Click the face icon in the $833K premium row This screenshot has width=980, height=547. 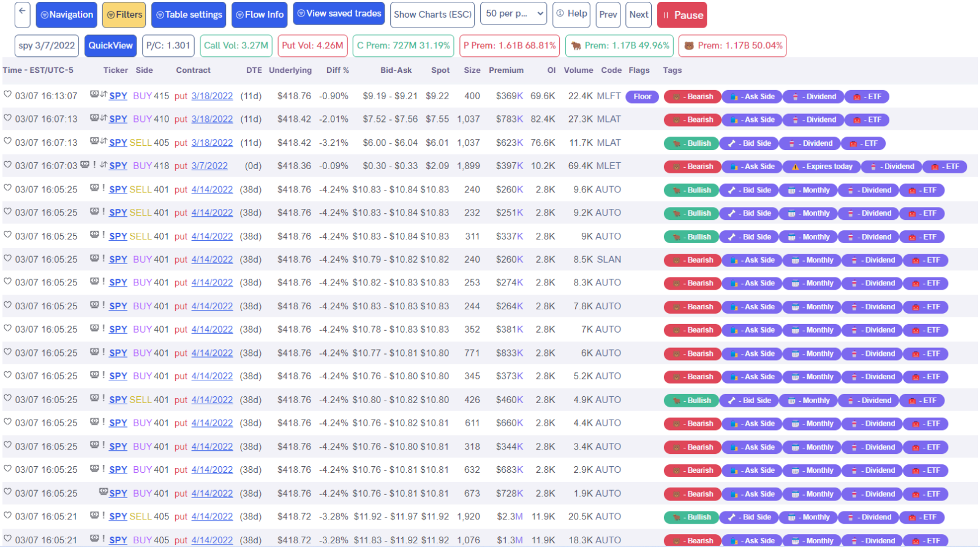click(94, 352)
